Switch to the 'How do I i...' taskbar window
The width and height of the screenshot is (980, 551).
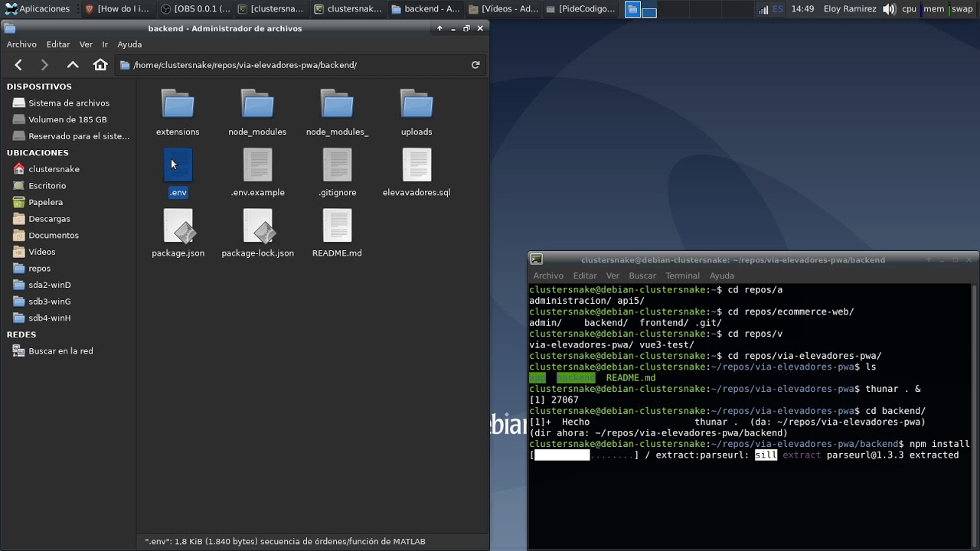117,9
